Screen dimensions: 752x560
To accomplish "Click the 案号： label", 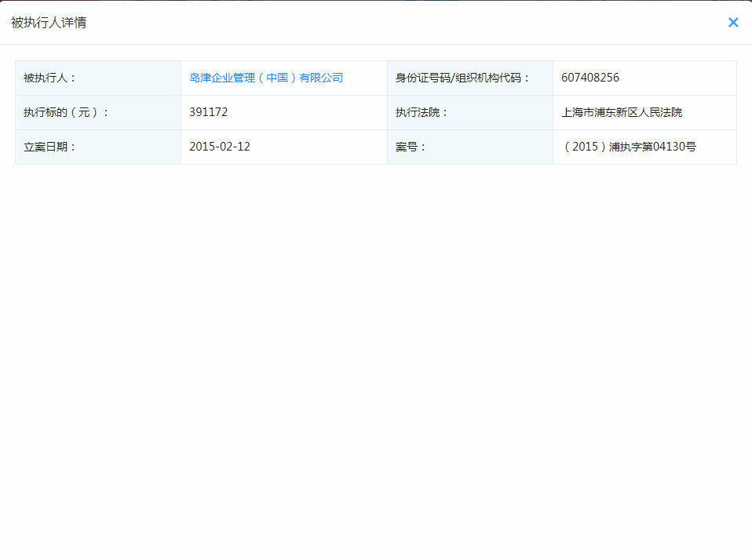I will pos(411,147).
